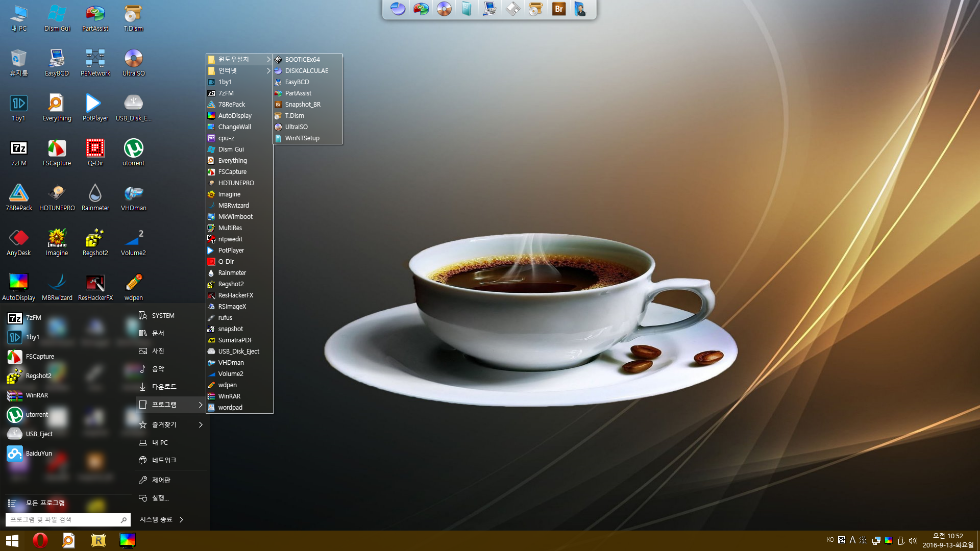
Task: Open 제어판 (Control Panel) in start menu
Action: pyautogui.click(x=171, y=480)
